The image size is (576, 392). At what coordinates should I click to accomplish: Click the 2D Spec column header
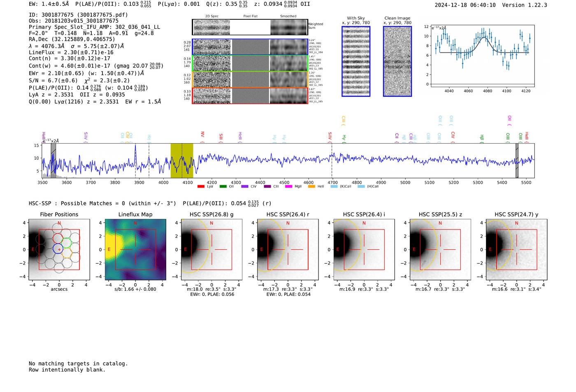(x=212, y=16)
